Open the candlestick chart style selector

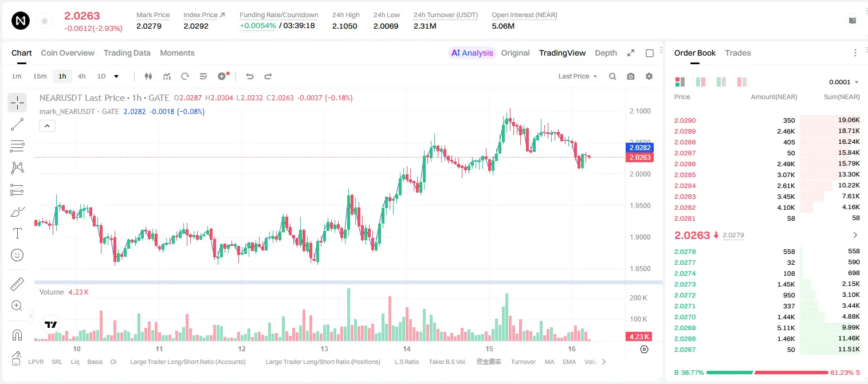pyautogui.click(x=148, y=76)
